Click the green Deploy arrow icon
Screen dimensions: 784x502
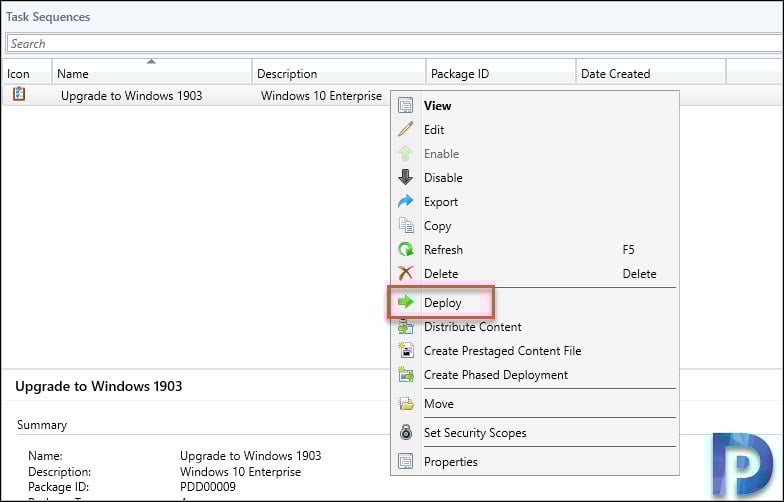[406, 302]
